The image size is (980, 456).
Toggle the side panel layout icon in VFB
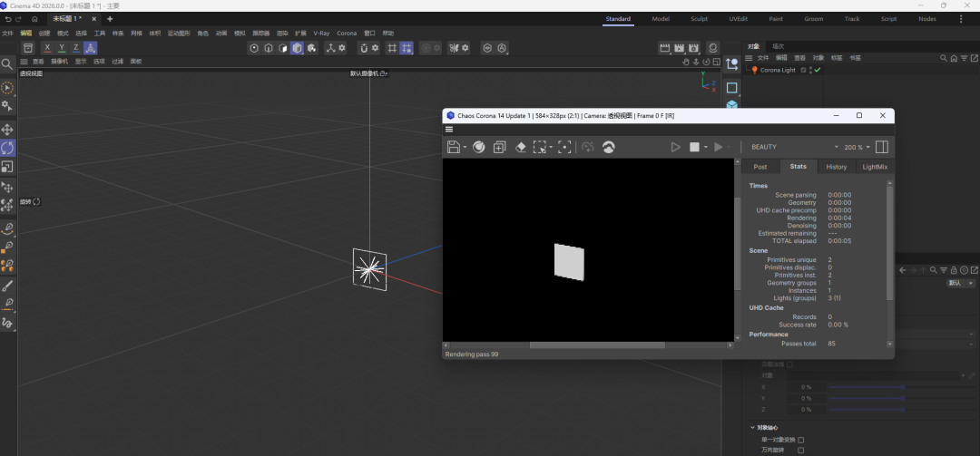[x=880, y=147]
